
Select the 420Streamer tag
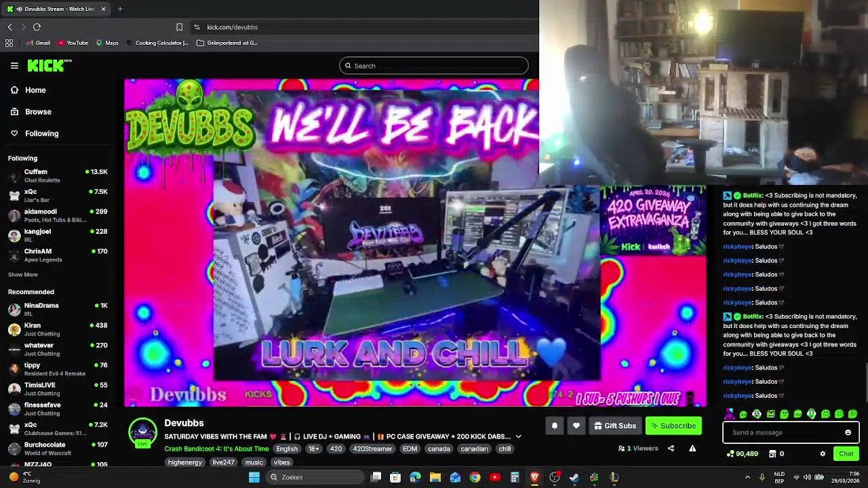[x=372, y=449]
